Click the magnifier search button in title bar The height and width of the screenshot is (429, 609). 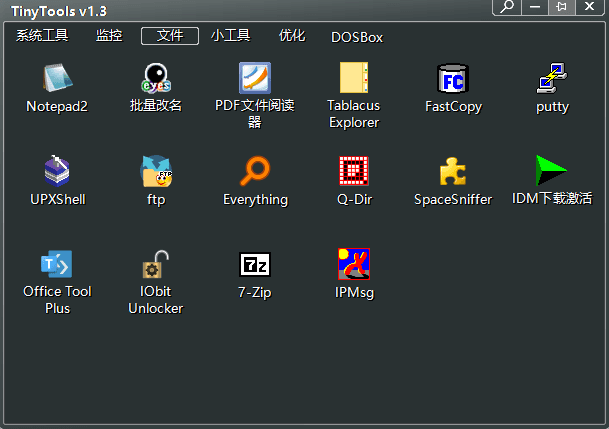click(x=507, y=7)
